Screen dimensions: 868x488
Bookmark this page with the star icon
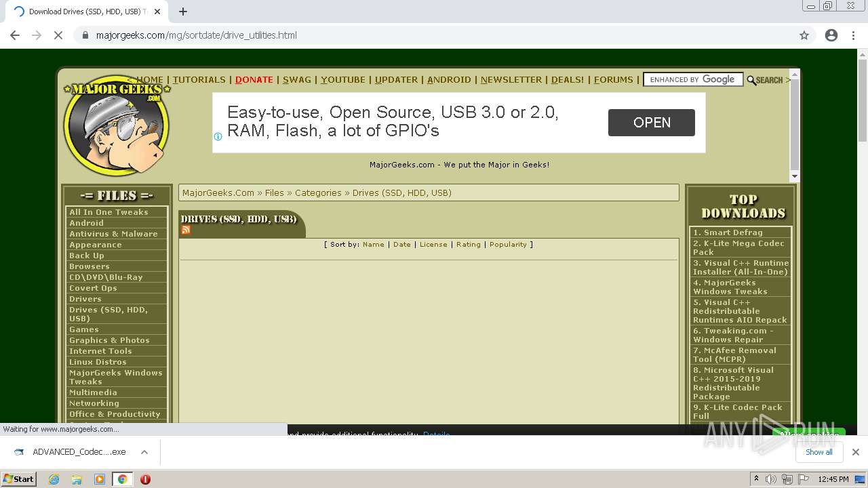pos(804,35)
